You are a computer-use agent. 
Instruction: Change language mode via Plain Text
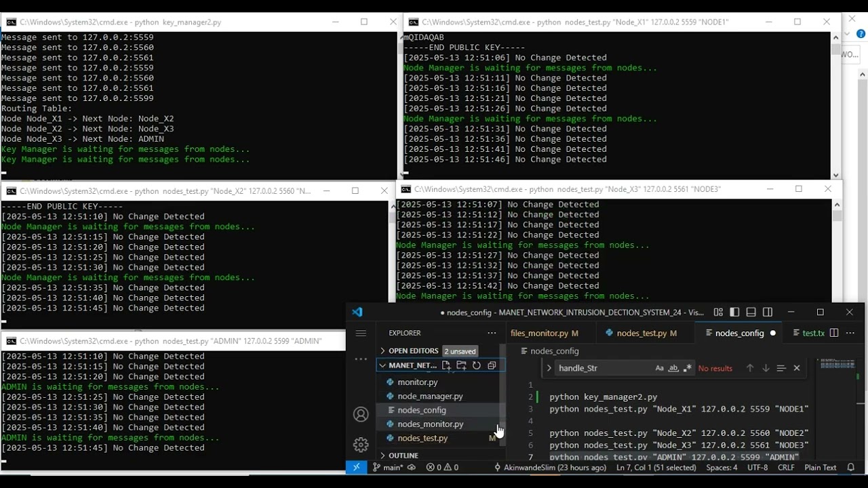tap(821, 467)
